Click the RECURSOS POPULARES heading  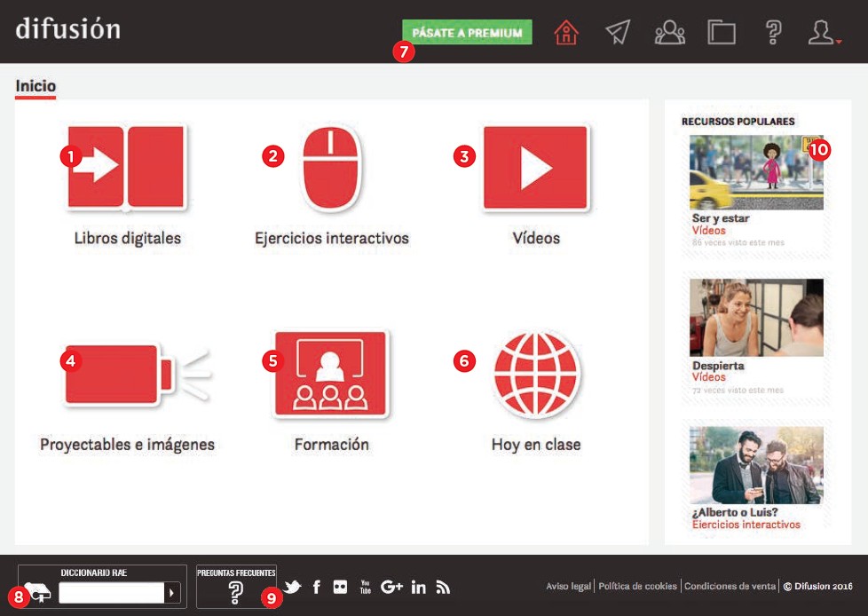coord(738,122)
